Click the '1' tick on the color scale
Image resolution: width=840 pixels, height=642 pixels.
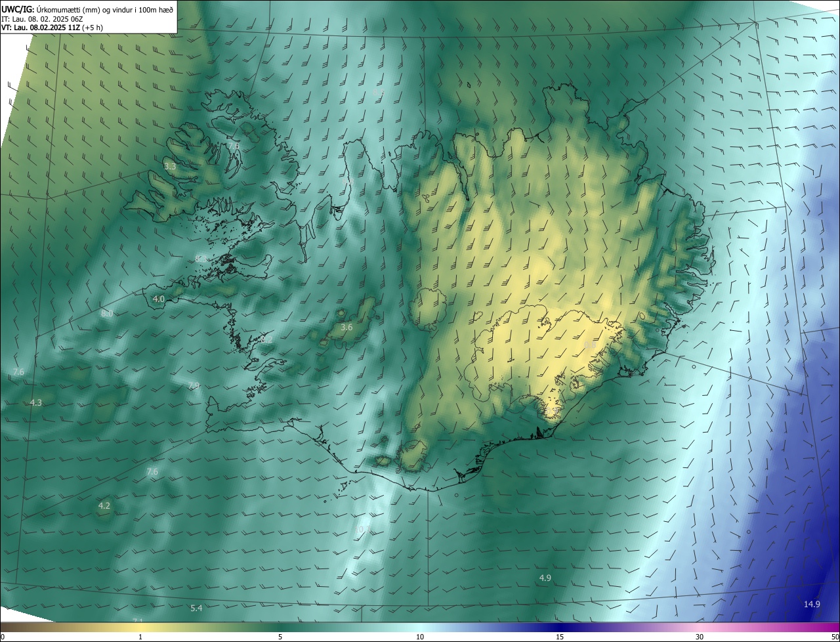(140, 637)
